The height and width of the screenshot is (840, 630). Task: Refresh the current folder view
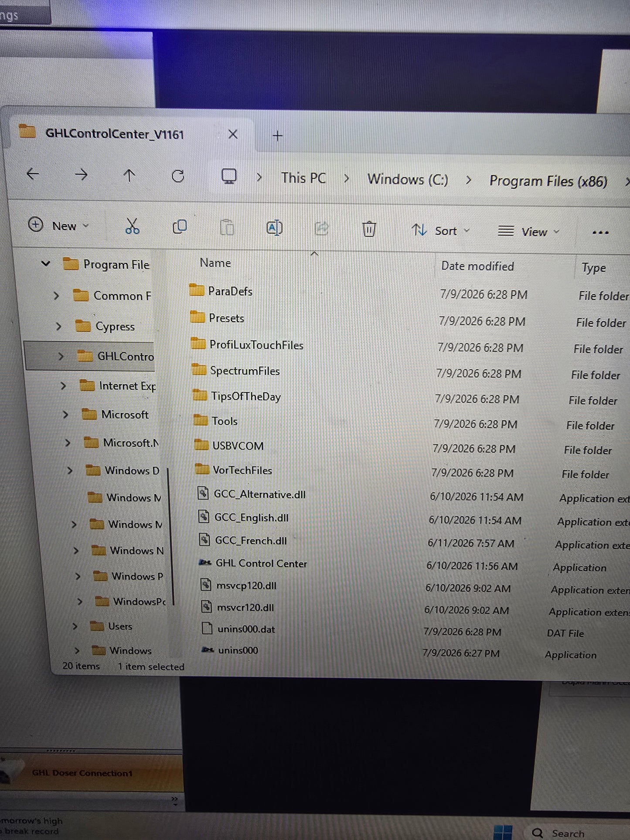(178, 176)
